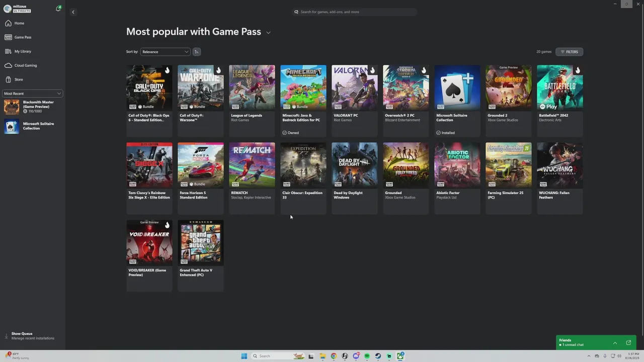The image size is (644, 362).
Task: Open Overwatch 2 PC card
Action: coord(406,101)
